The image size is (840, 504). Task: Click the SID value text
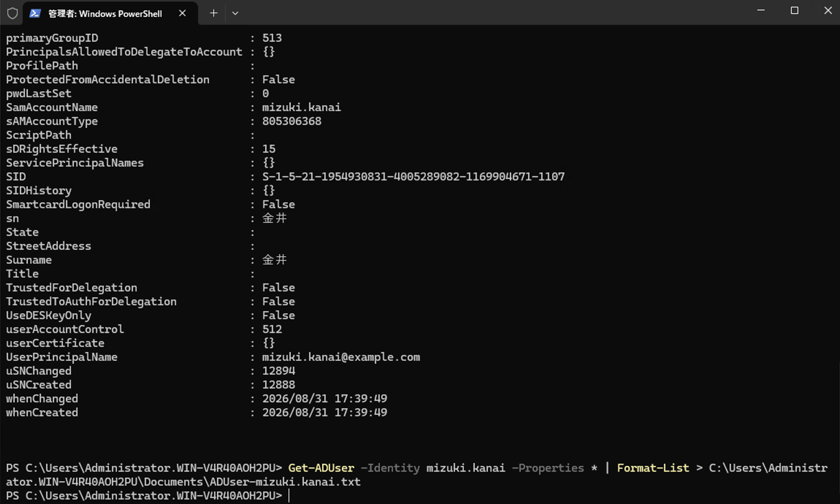413,177
